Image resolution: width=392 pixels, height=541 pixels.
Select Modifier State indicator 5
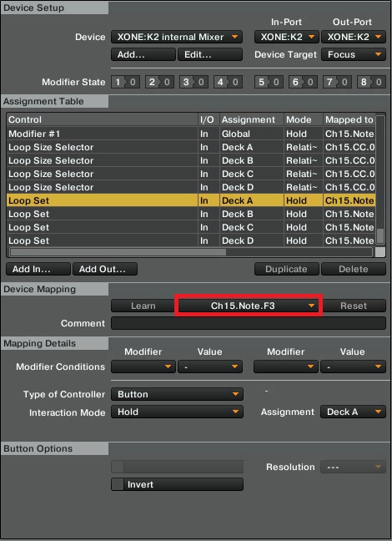(269, 82)
